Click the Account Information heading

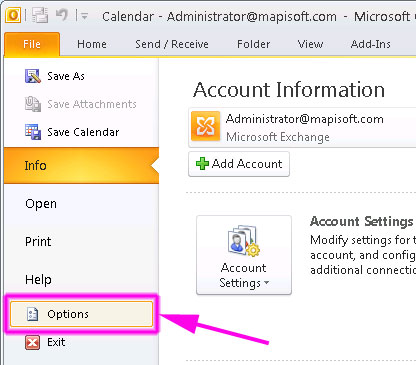289,90
